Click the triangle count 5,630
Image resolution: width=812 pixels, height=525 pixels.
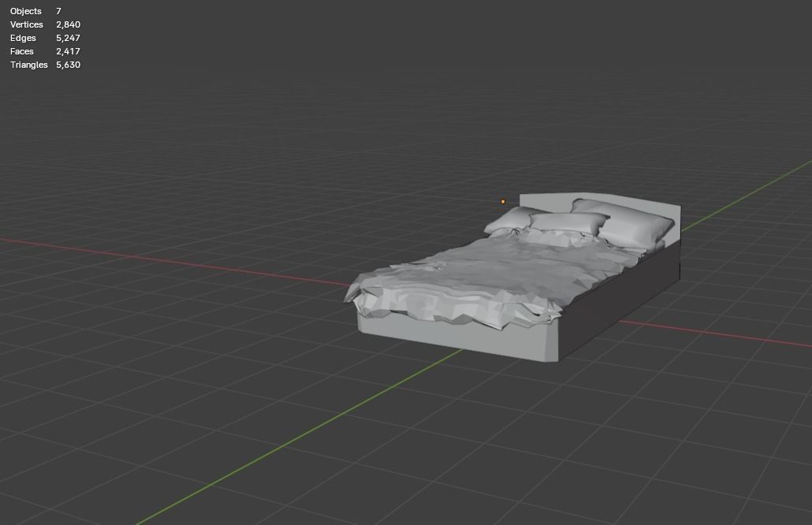(68, 65)
